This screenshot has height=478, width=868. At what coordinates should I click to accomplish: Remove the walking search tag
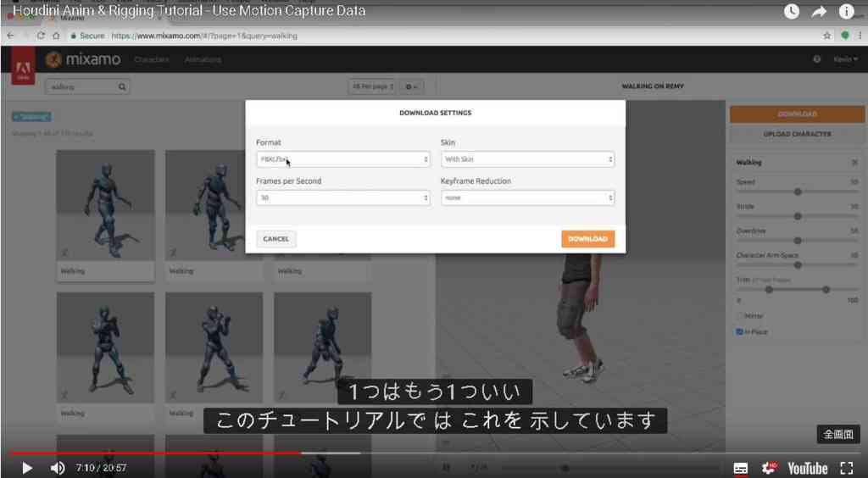(x=31, y=117)
